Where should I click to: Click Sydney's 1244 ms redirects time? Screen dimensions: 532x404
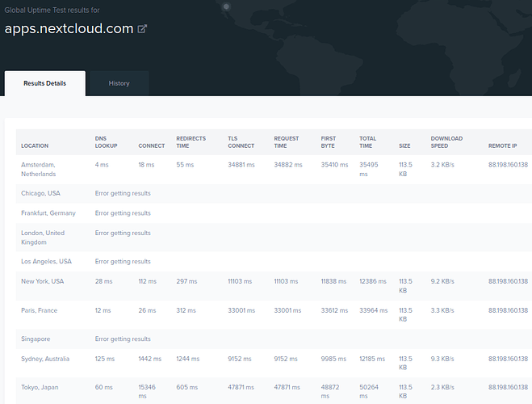click(188, 359)
